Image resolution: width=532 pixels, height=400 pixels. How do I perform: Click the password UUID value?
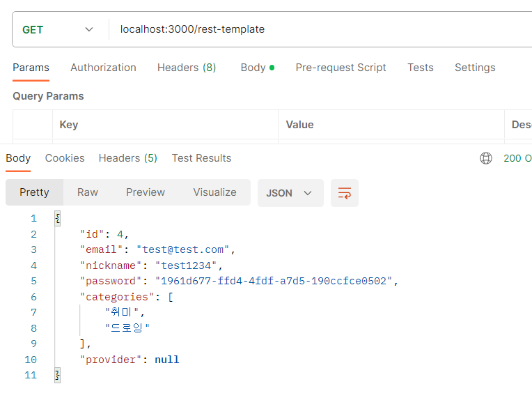coord(274,281)
